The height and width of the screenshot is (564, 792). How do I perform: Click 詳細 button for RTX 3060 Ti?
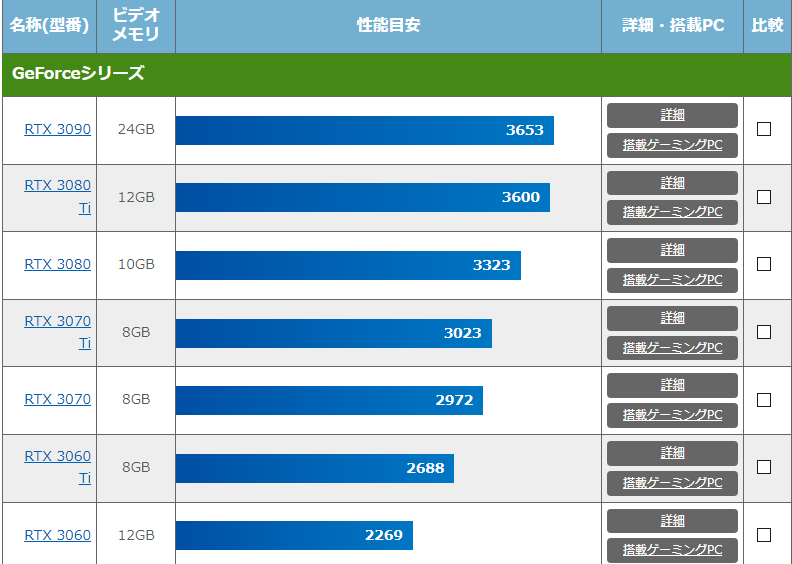[x=672, y=453]
